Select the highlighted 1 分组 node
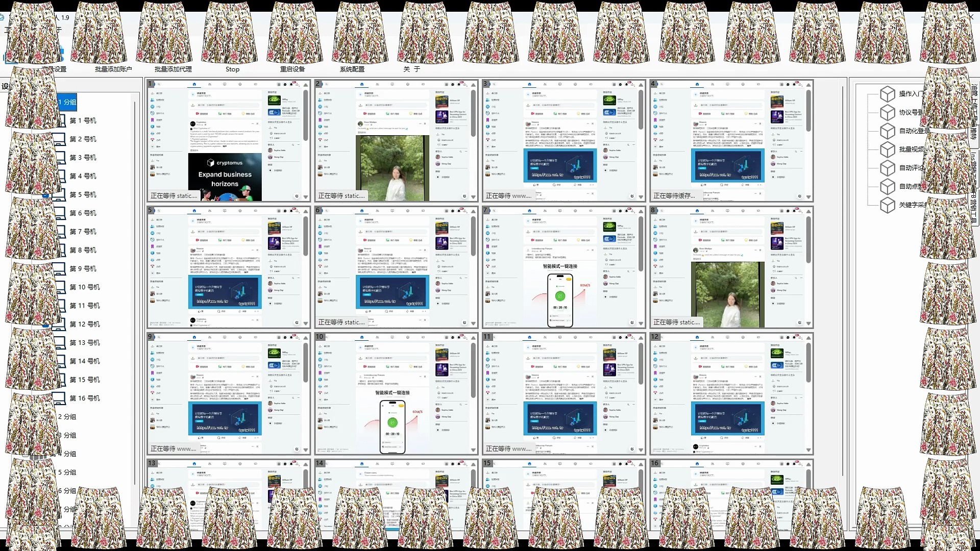Screen dimensions: 980x551 tap(67, 102)
